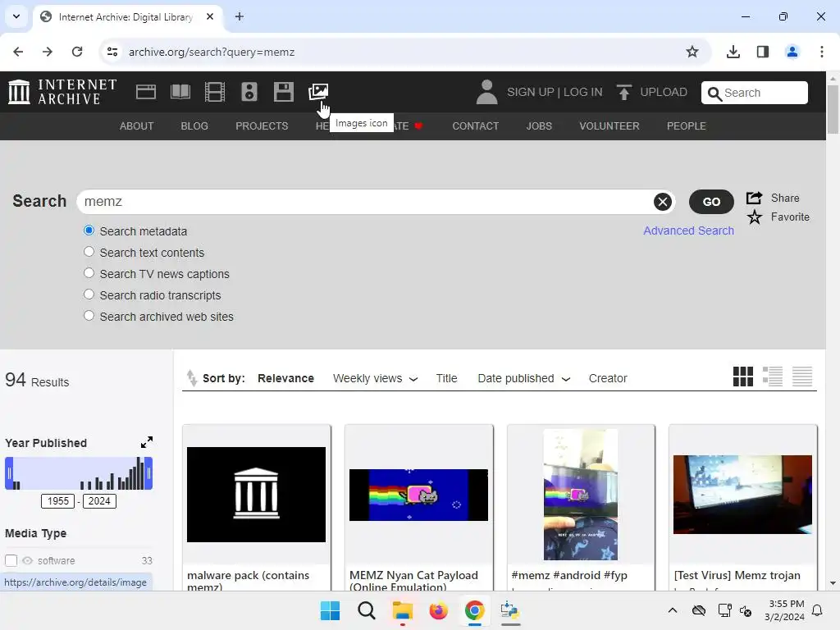840x630 pixels.
Task: Click the right handle of year range slider
Action: coord(148,473)
